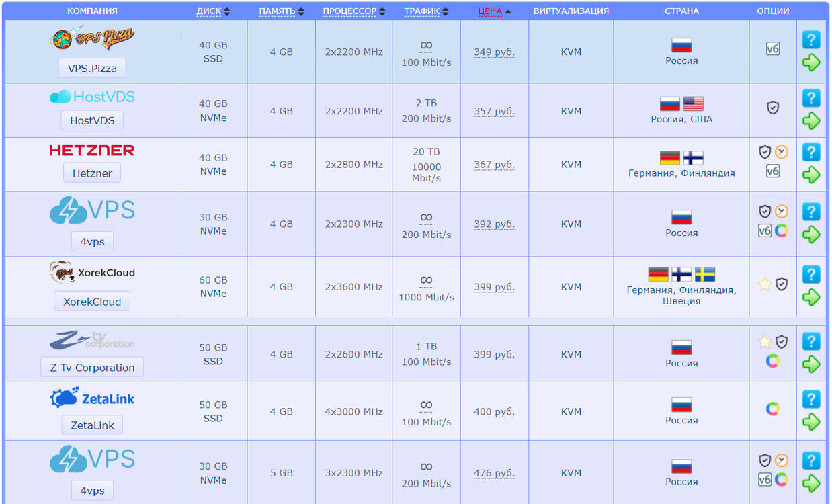Click green arrow for 4vps 392 руб. row
Viewport: 832px width, 504px height.
[x=811, y=235]
